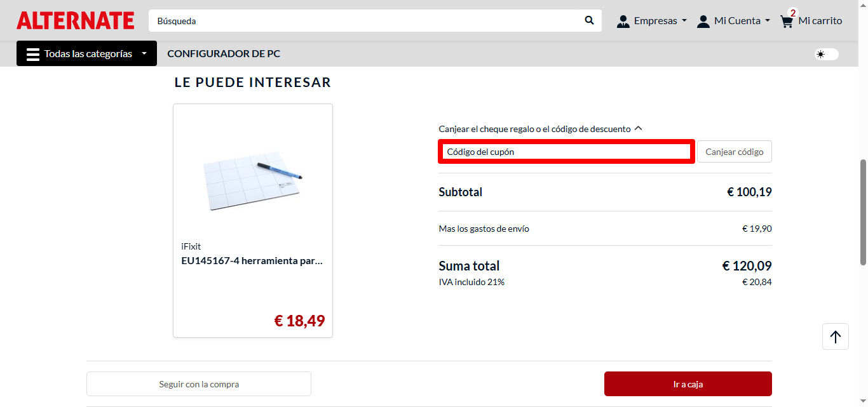Click the Mi Cuenta person icon

(x=703, y=21)
